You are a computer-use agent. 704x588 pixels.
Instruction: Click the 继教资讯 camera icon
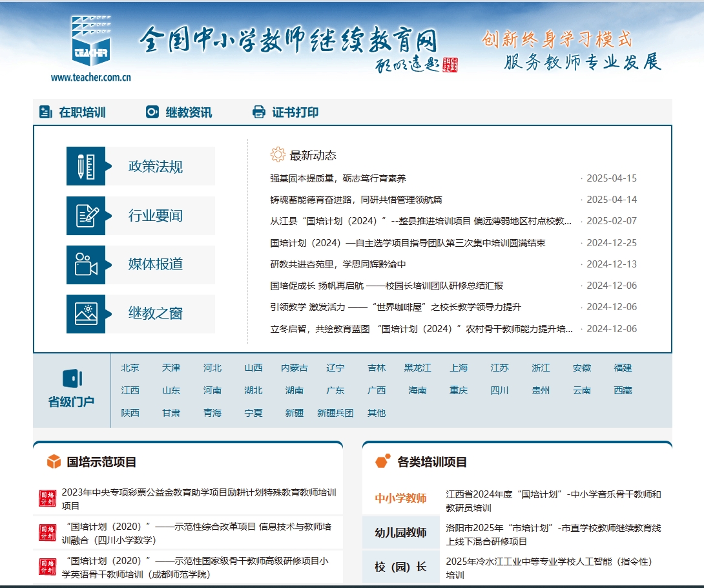pyautogui.click(x=152, y=112)
